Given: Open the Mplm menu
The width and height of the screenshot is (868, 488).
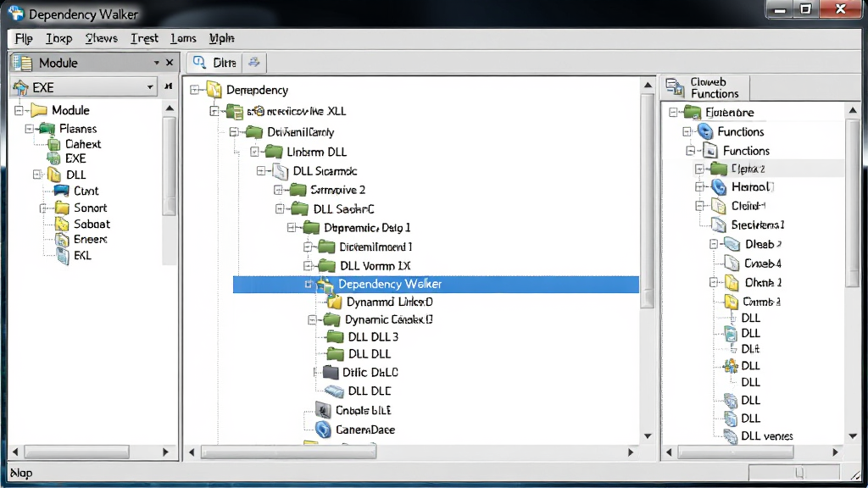Looking at the screenshot, I should pyautogui.click(x=222, y=38).
